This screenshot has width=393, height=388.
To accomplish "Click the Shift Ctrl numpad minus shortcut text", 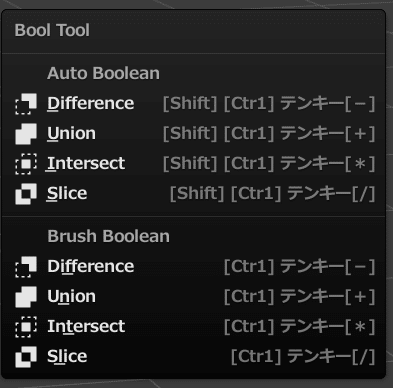I will (269, 104).
